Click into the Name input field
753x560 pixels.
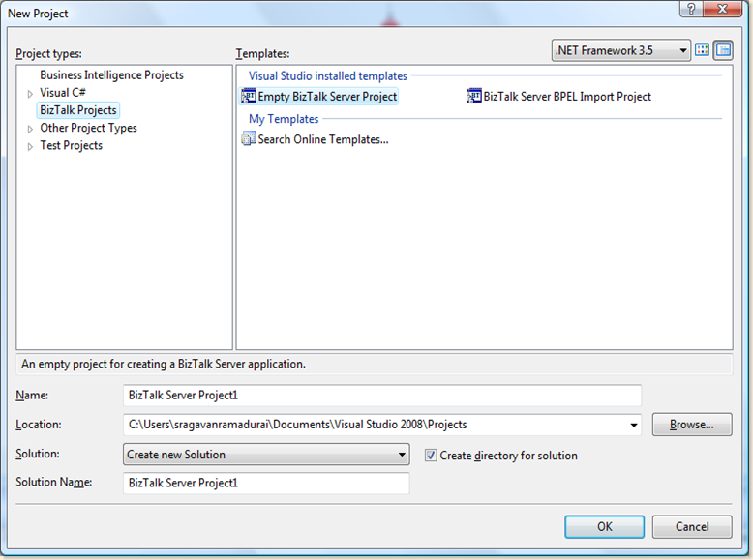point(382,395)
